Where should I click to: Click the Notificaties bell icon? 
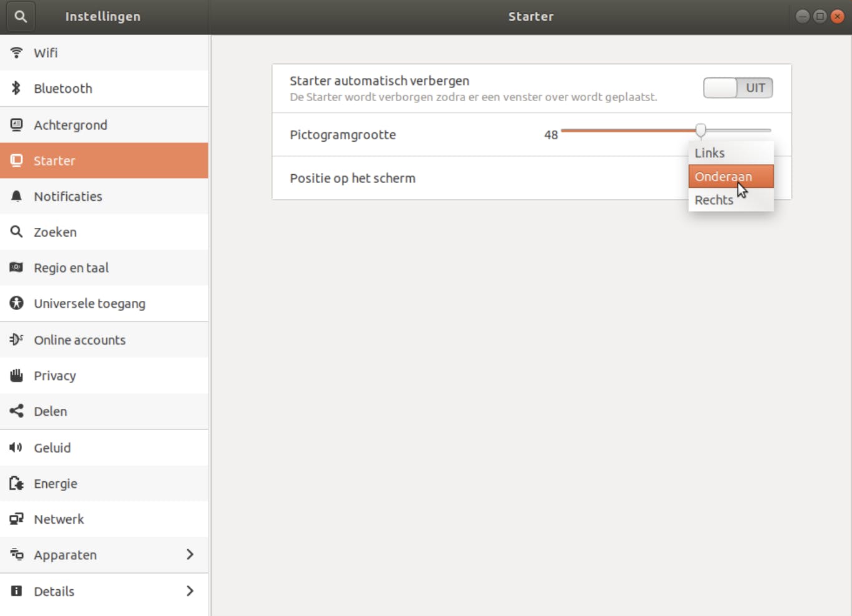pyautogui.click(x=16, y=196)
